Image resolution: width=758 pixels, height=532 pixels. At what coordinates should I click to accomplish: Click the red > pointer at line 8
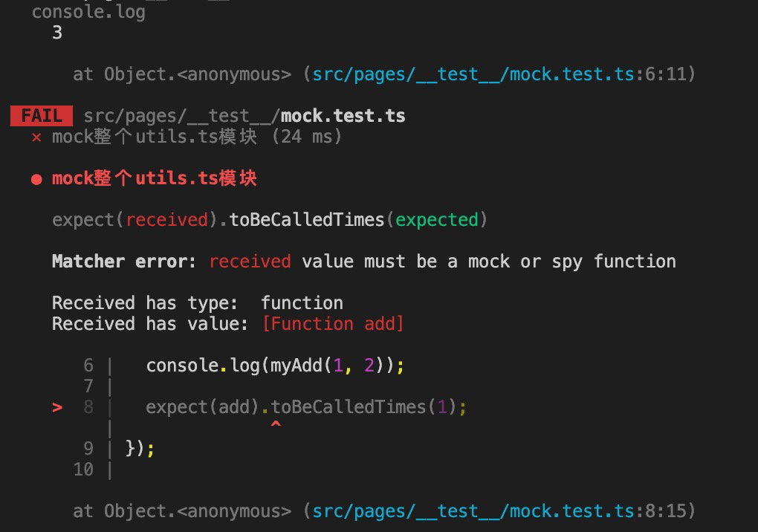pyautogui.click(x=57, y=407)
